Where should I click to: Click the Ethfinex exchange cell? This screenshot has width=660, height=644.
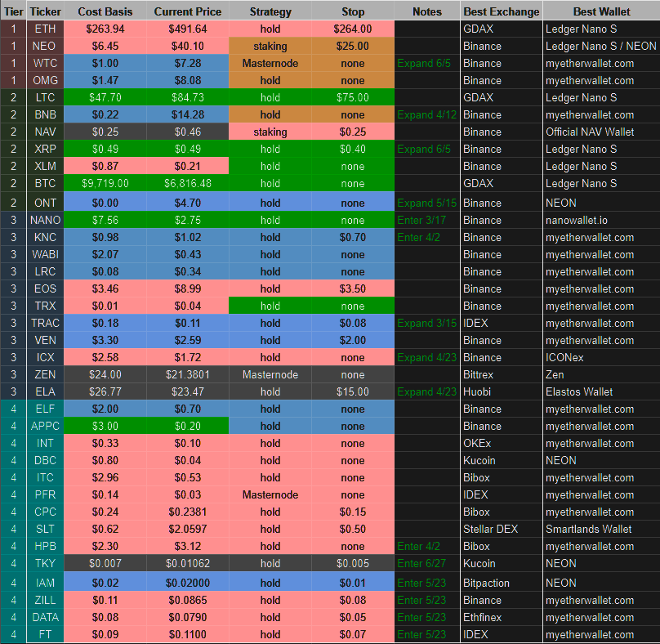click(502, 618)
